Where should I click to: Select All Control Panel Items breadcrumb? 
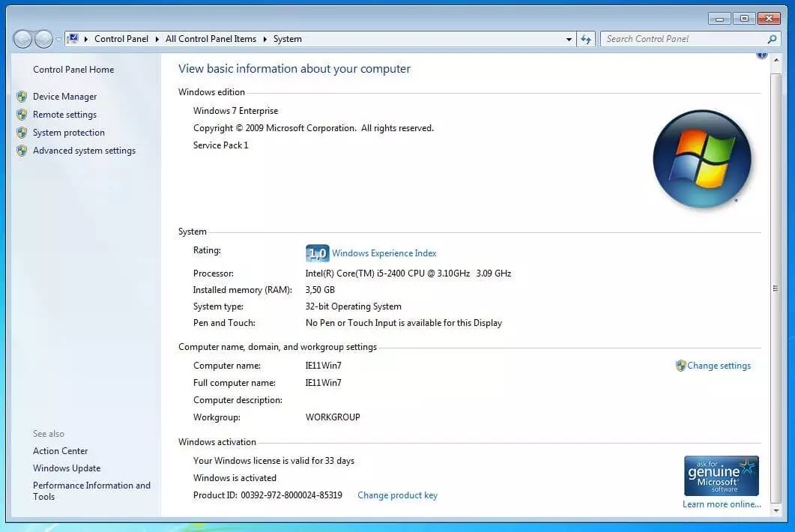tap(211, 39)
